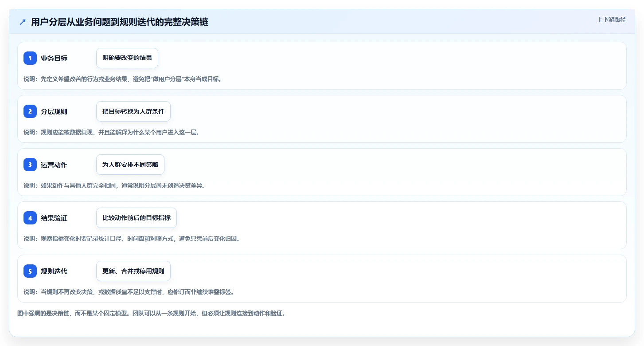Click the title 用户分层从业务问题到规则迭代的完整决策链
The image size is (644, 346).
(120, 22)
